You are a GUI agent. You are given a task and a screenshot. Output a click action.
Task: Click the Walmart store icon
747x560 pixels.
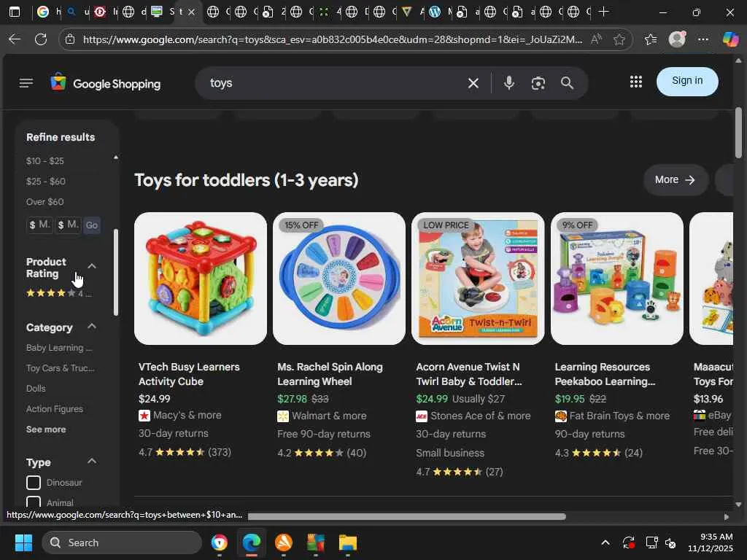click(283, 416)
